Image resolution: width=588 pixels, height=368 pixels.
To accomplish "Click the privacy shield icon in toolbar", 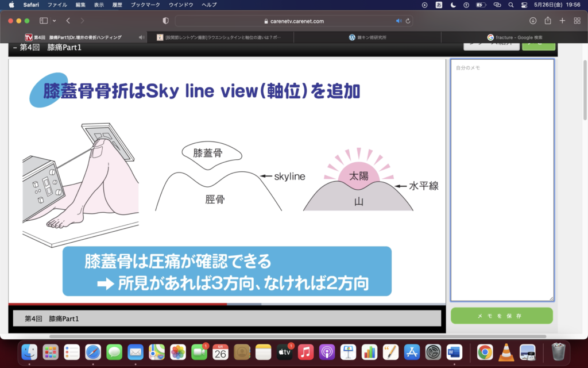I will [x=166, y=21].
